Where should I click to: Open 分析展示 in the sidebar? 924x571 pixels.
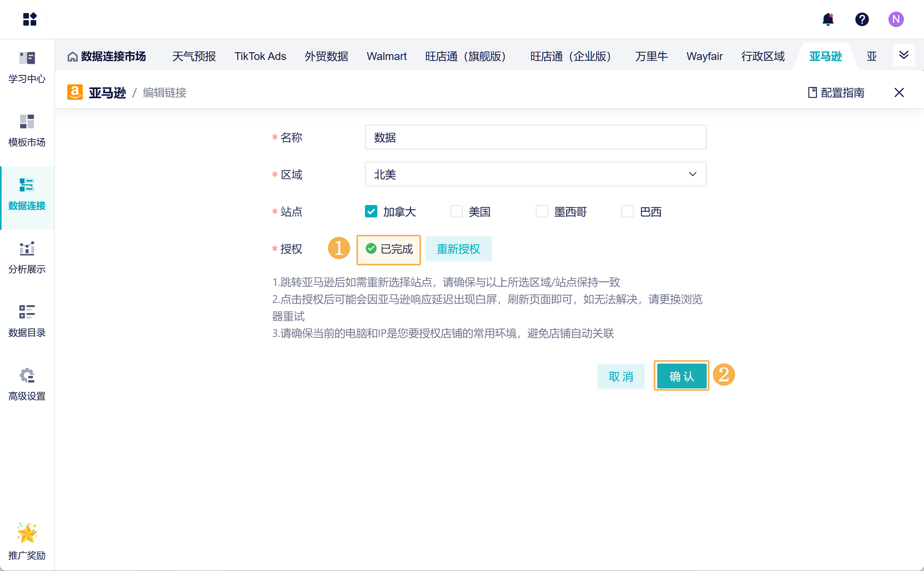27,258
